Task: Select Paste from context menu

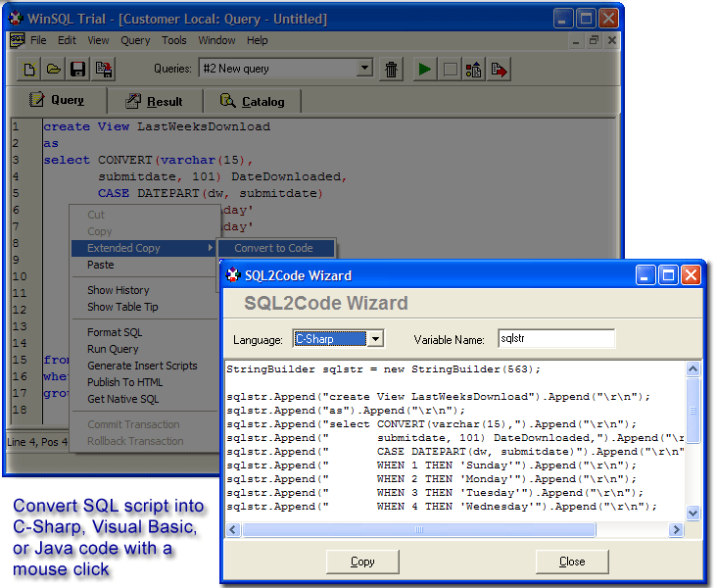Action: (143, 265)
